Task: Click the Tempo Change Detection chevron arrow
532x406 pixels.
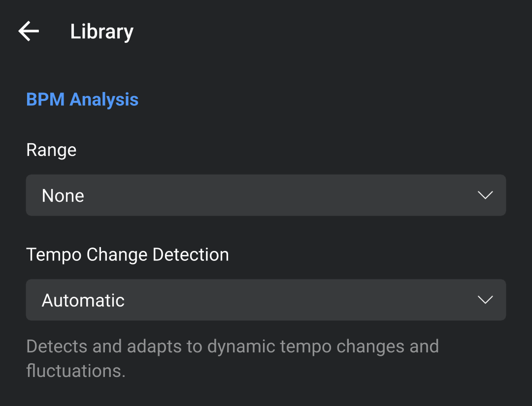Action: 485,300
